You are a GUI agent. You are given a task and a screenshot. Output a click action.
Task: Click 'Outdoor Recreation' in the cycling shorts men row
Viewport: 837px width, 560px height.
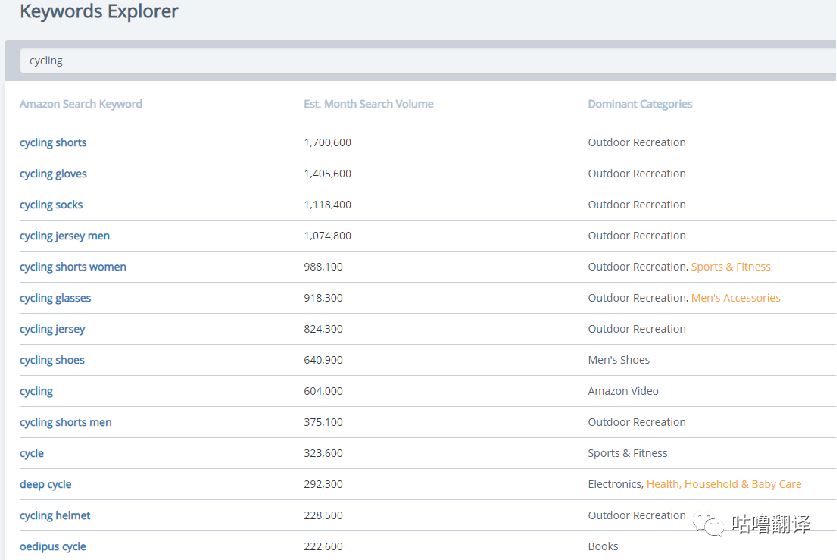(x=637, y=422)
